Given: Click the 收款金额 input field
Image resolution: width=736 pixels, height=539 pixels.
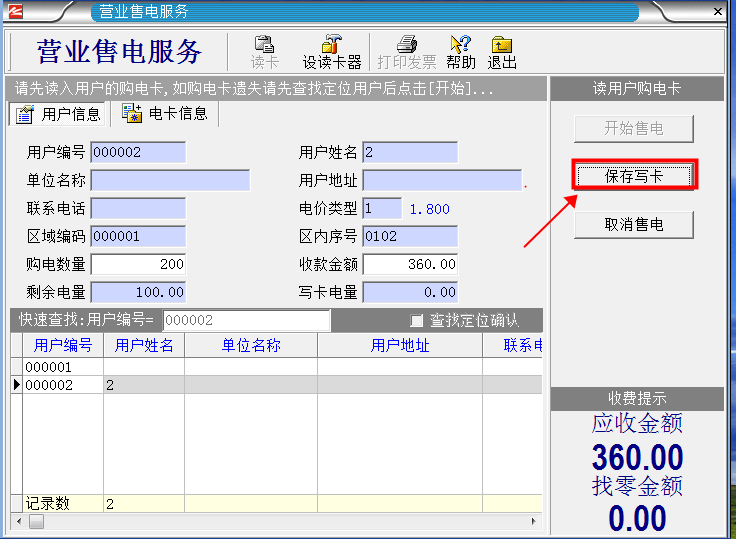Looking at the screenshot, I should point(410,265).
